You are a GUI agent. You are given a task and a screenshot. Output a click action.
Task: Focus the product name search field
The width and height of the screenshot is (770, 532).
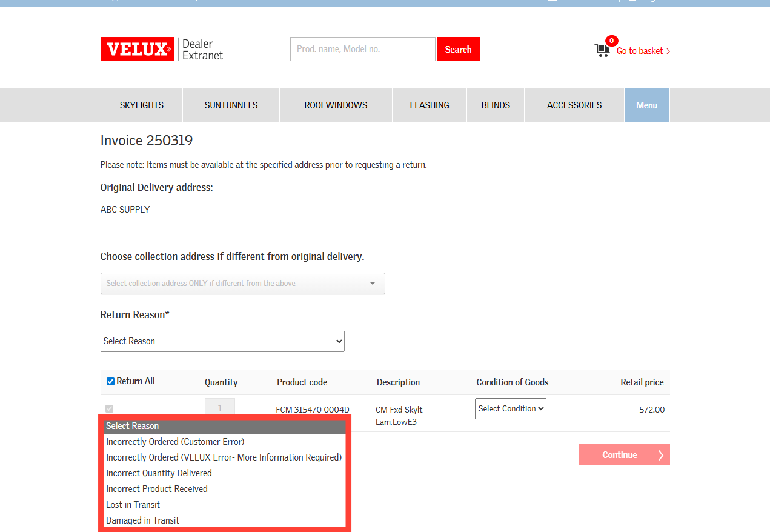tap(363, 49)
